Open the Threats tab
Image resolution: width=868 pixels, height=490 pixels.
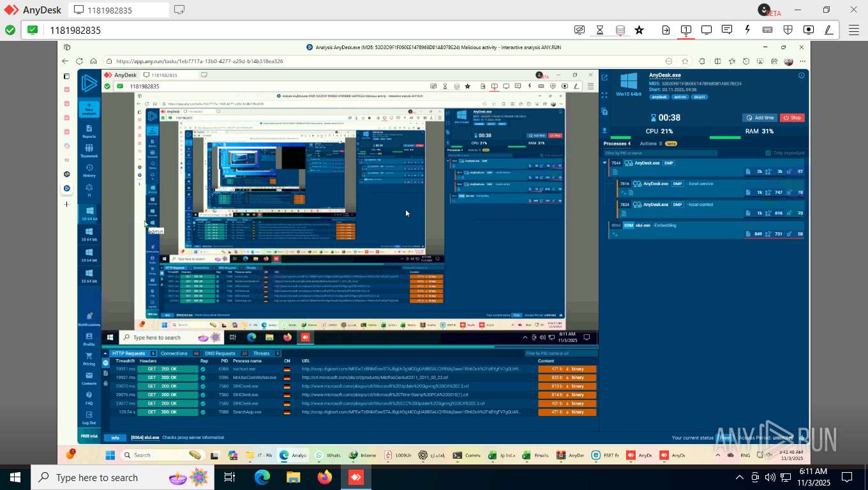267,353
